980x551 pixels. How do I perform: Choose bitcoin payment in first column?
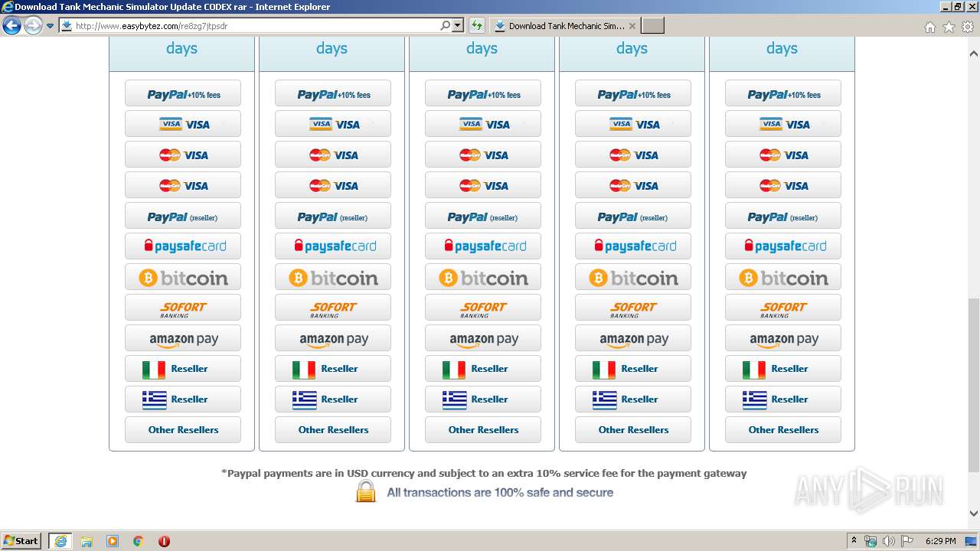(183, 277)
